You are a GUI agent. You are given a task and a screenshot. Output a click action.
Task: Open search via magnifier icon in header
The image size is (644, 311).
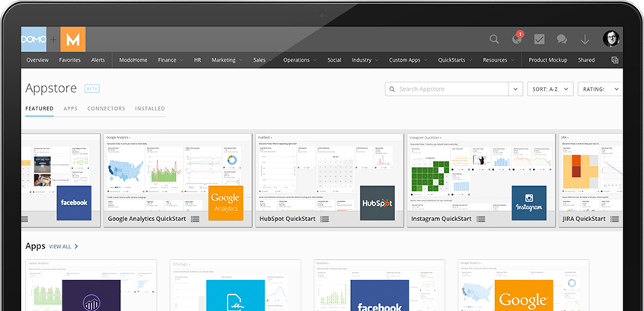click(x=494, y=39)
